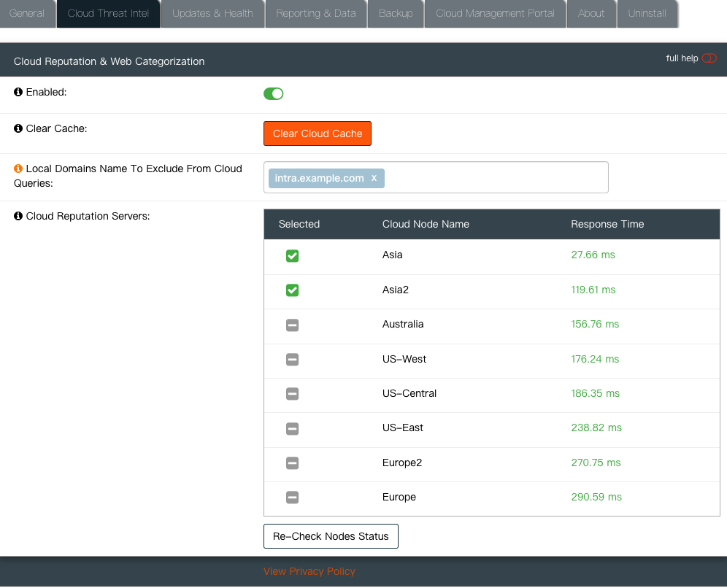The width and height of the screenshot is (727, 588).
Task: Click Re-Check Nodes Status button
Action: click(331, 536)
